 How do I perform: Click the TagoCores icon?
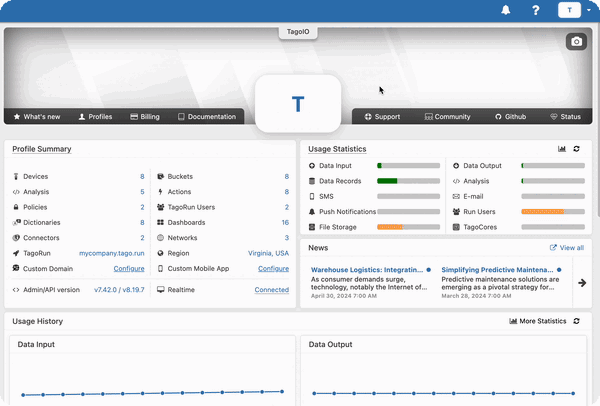tap(456, 227)
